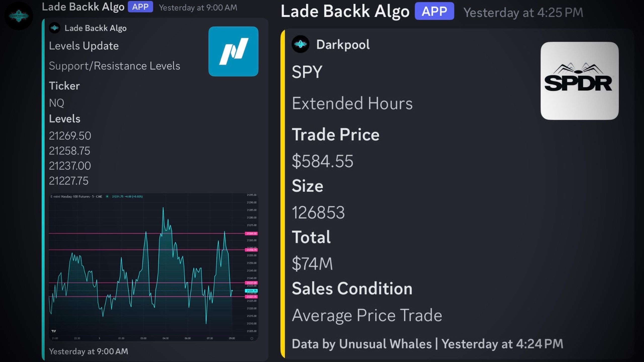Open the Lade Backk Algo username on 4:25 PM message
The height and width of the screenshot is (362, 644).
coord(345,12)
